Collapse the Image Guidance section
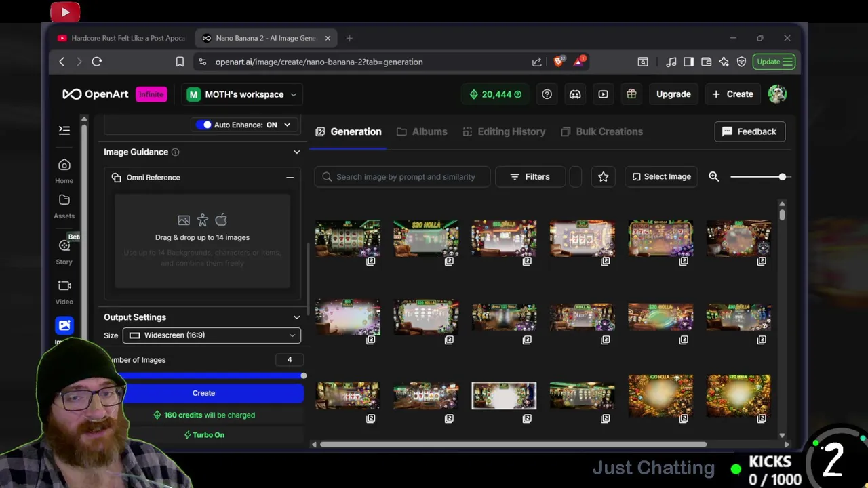 296,152
